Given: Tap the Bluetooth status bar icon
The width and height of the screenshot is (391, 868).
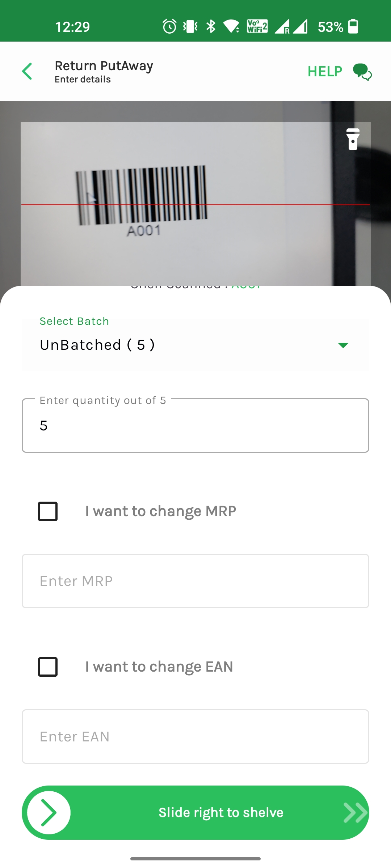Looking at the screenshot, I should pos(211,26).
